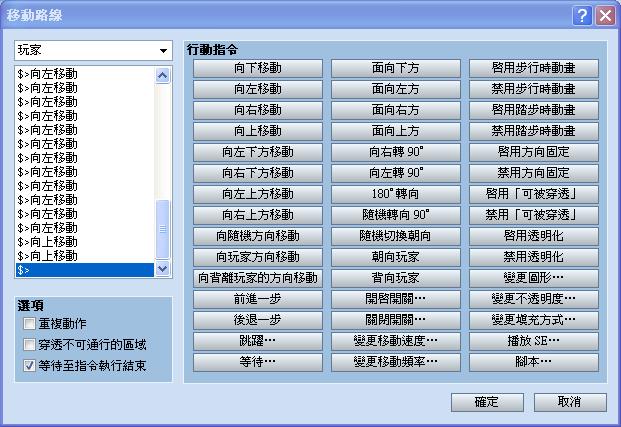The image size is (621, 427).
Task: Click 禁用踏步時動畫 button
Action: click(x=533, y=131)
